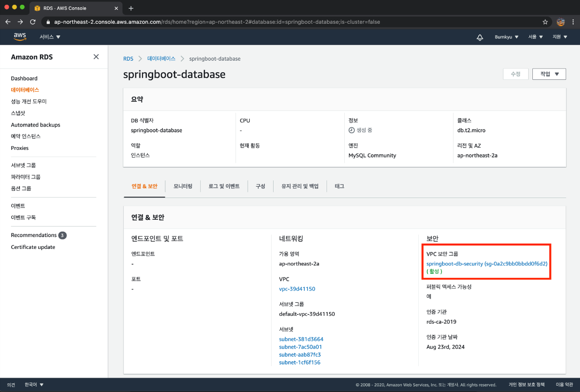Switch to the 로그 및 이벤트 tab
Screen dimensions: 580x392
[224, 186]
